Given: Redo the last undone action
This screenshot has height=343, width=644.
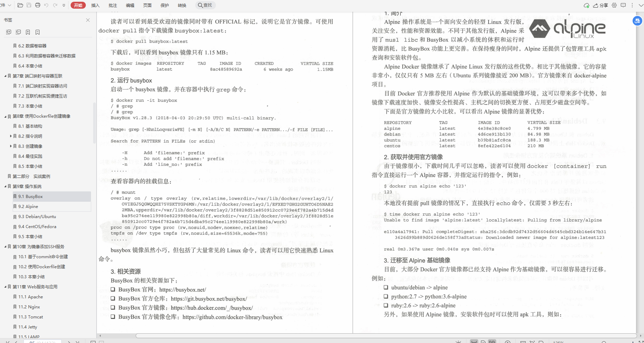Looking at the screenshot, I should coord(55,5).
